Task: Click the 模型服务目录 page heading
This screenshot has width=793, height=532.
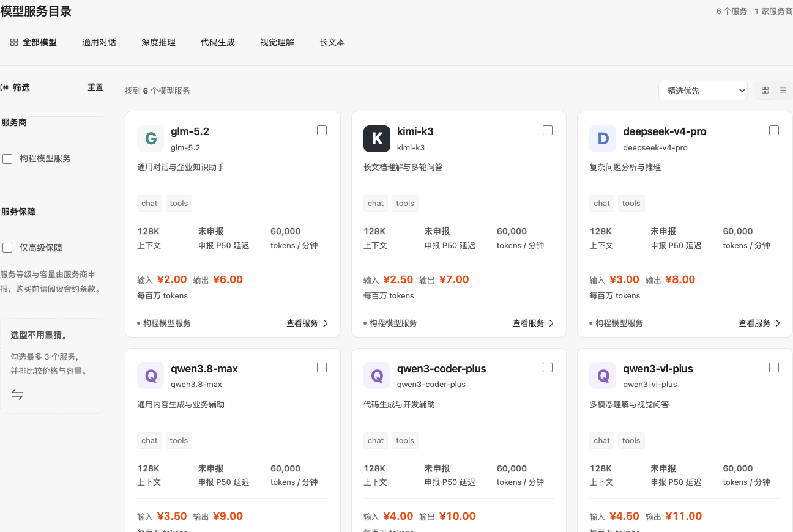Action: [36, 11]
